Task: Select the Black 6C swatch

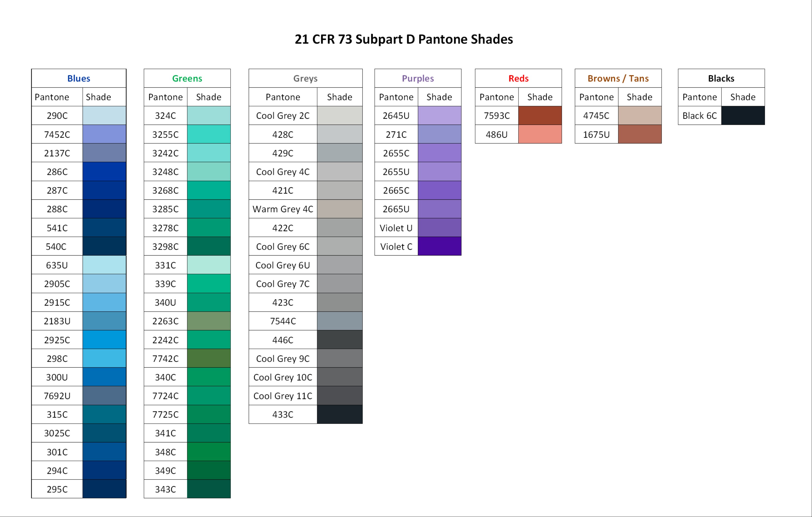Action: 743,115
